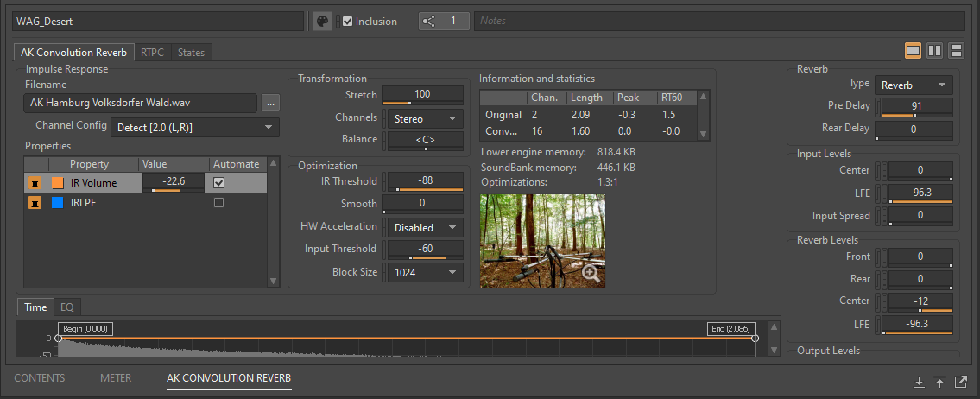The height and width of the screenshot is (399, 980).
Task: Click the share references icon button
Action: [x=430, y=21]
